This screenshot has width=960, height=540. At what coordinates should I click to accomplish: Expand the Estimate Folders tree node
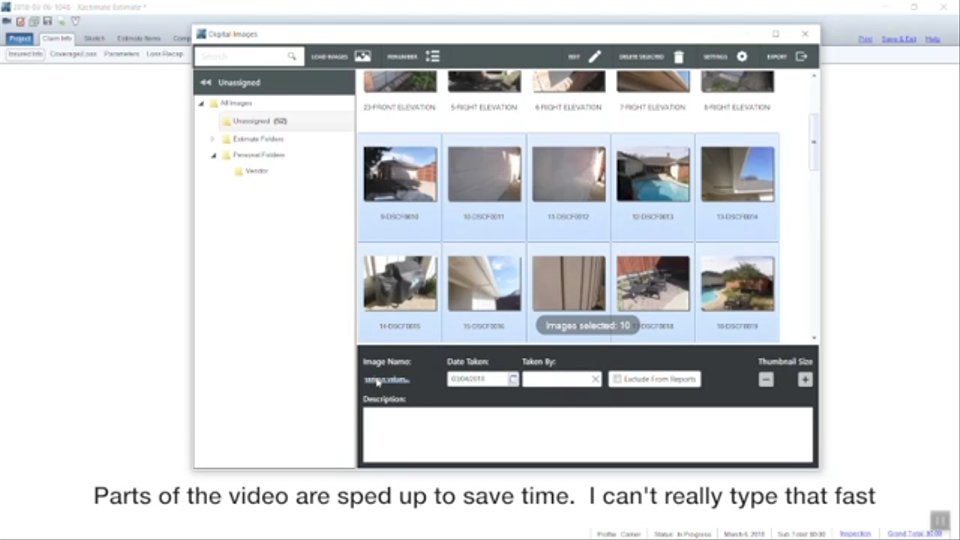pos(212,139)
